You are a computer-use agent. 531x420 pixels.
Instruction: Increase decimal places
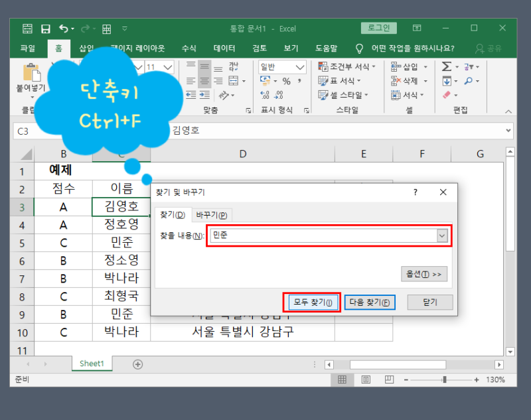tap(264, 95)
